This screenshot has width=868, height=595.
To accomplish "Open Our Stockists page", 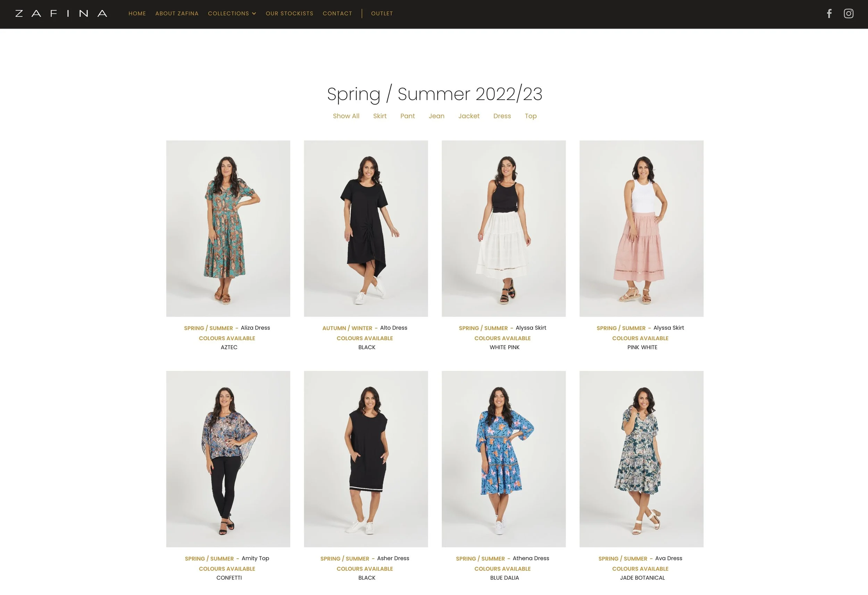I will 290,14.
